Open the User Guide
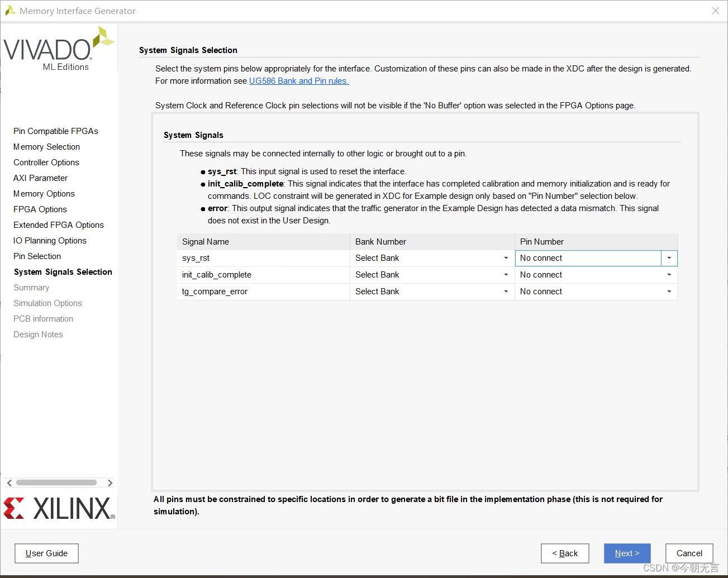This screenshot has height=578, width=728. [46, 553]
